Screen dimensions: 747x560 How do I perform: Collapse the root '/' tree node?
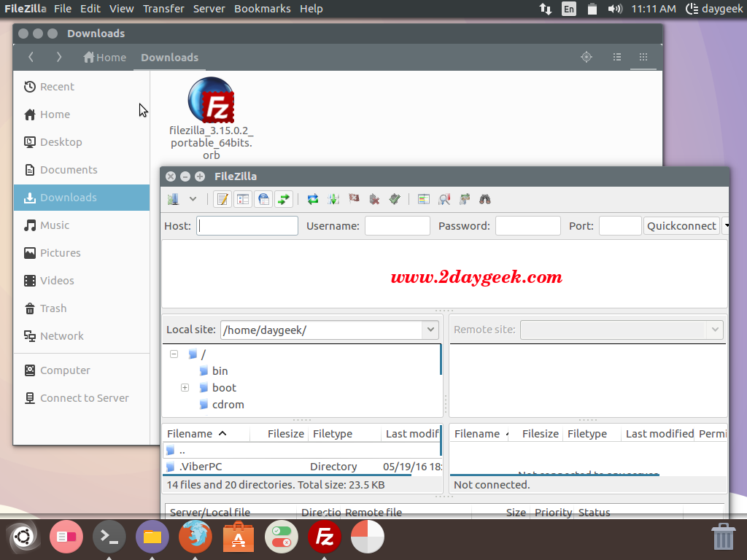[174, 354]
